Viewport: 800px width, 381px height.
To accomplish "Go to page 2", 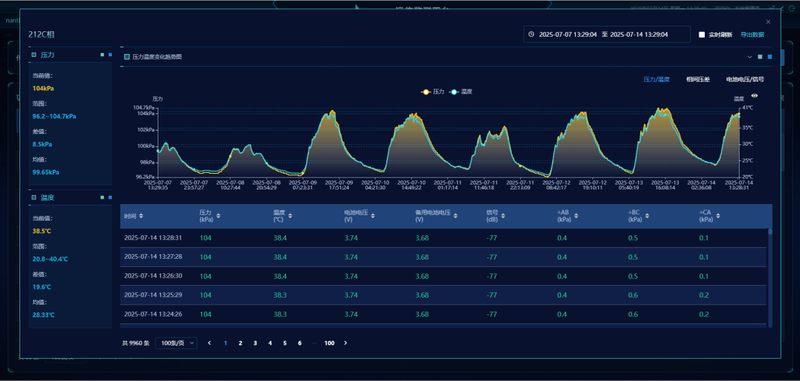I will pos(240,343).
